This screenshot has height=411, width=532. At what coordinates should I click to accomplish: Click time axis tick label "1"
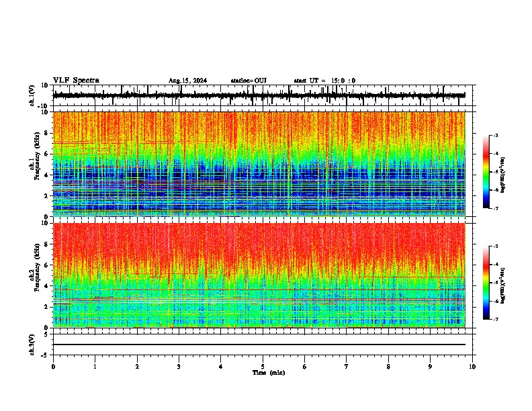[x=95, y=367]
